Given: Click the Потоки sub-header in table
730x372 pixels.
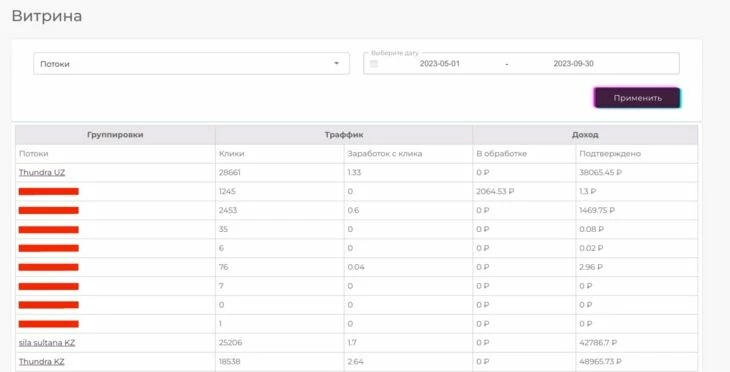Looking at the screenshot, I should [34, 154].
